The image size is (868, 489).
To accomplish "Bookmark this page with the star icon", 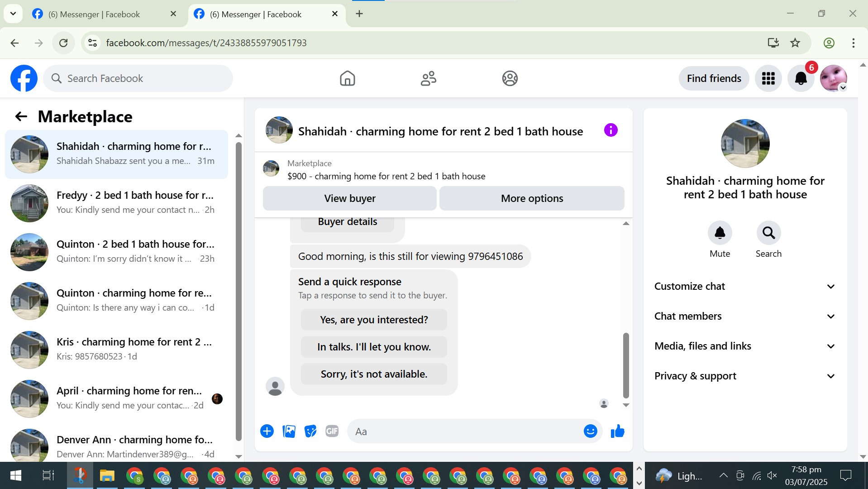I will pyautogui.click(x=795, y=43).
